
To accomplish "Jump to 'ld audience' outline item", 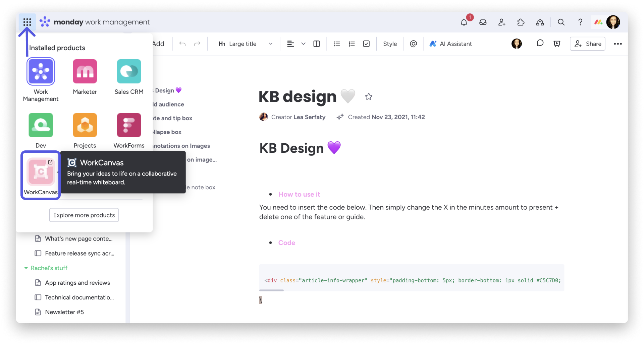I will (168, 105).
